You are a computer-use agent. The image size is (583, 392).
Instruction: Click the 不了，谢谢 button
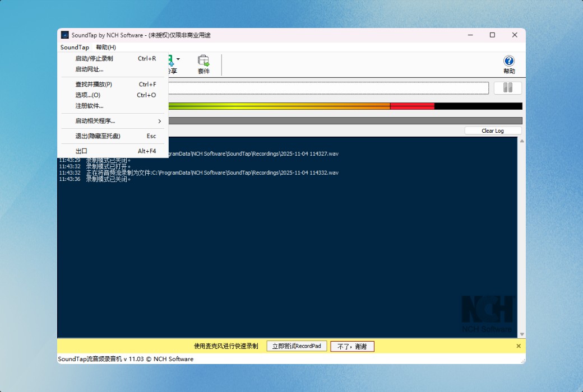click(351, 346)
